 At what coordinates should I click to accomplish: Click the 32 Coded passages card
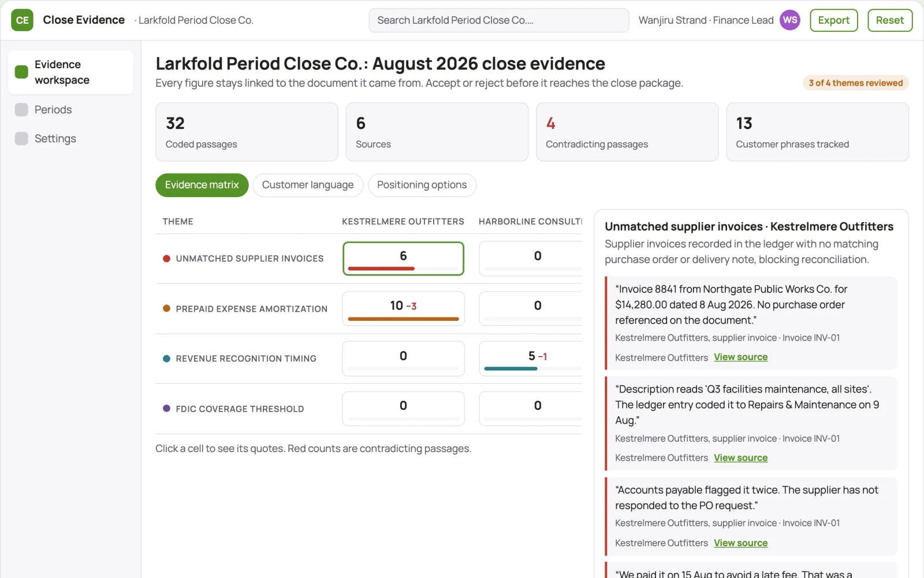[247, 132]
